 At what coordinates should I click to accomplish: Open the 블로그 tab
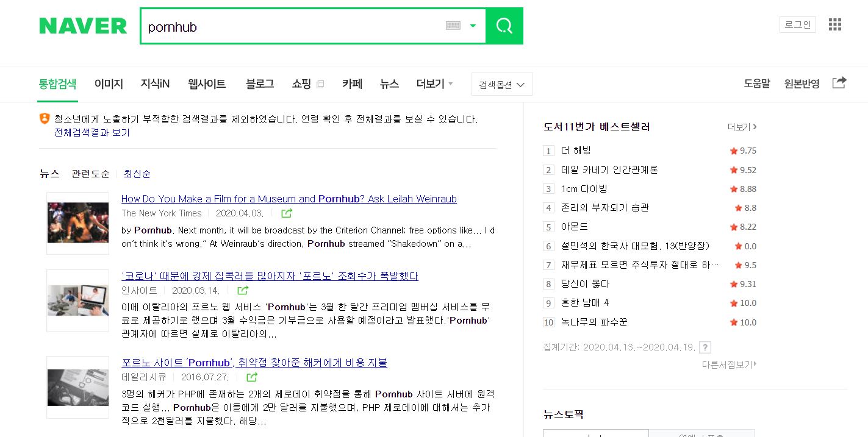pyautogui.click(x=259, y=84)
